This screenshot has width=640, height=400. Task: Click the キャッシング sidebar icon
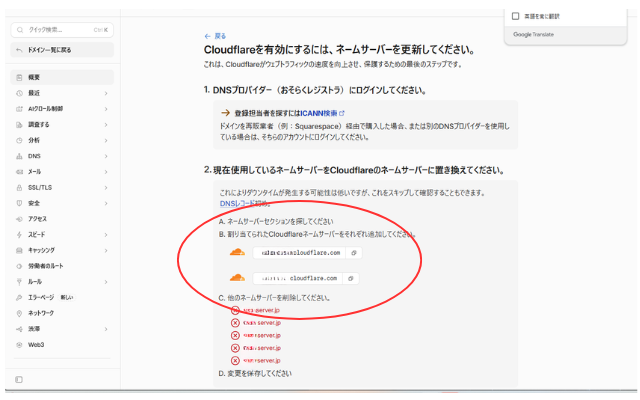coord(19,251)
